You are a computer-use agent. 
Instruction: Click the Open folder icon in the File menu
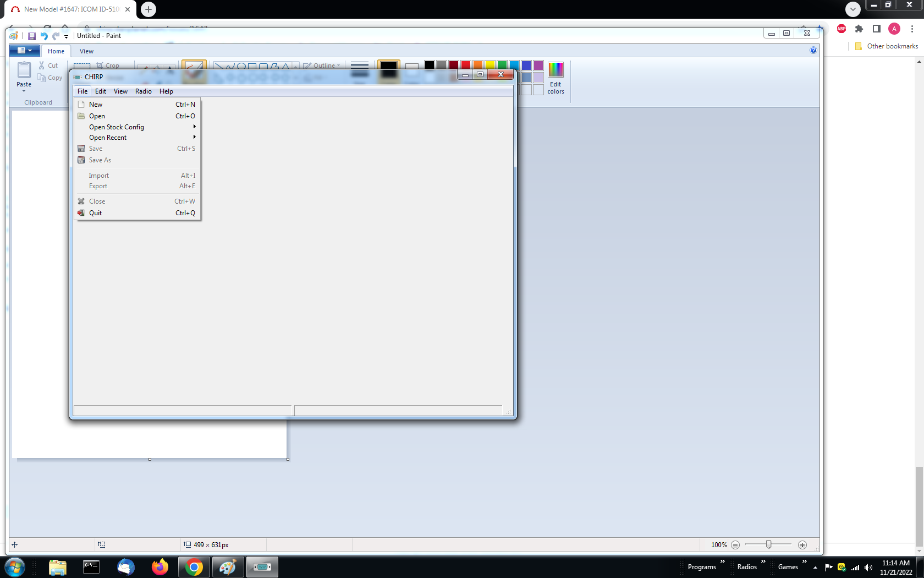(x=81, y=116)
